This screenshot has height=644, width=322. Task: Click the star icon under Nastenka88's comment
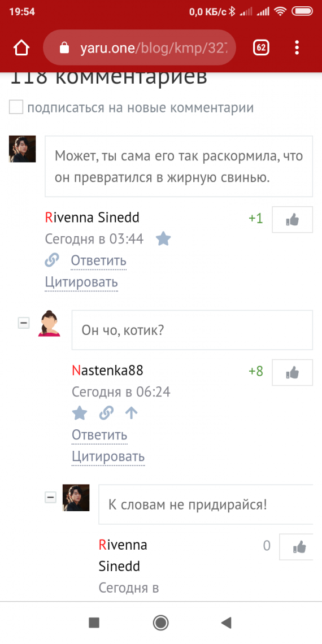(80, 413)
